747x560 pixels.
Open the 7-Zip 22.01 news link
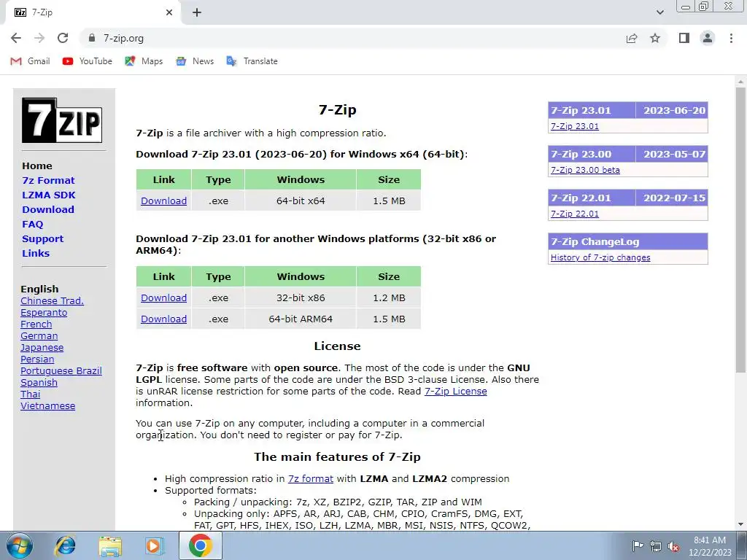click(x=575, y=214)
